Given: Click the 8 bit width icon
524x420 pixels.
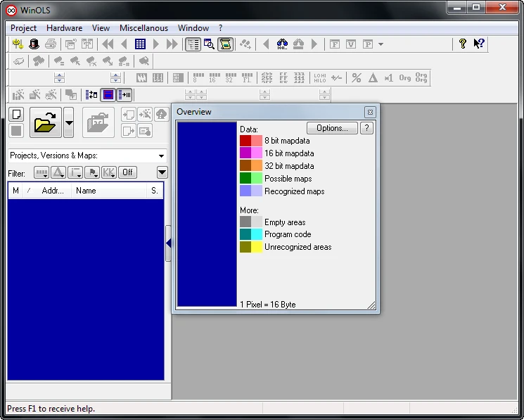Looking at the screenshot, I should (198, 78).
